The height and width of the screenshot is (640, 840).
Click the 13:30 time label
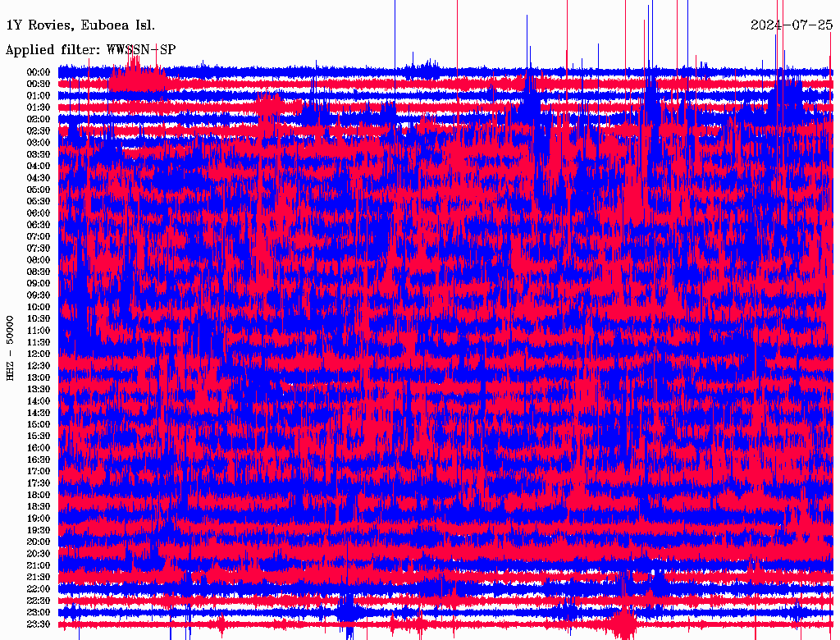click(39, 389)
